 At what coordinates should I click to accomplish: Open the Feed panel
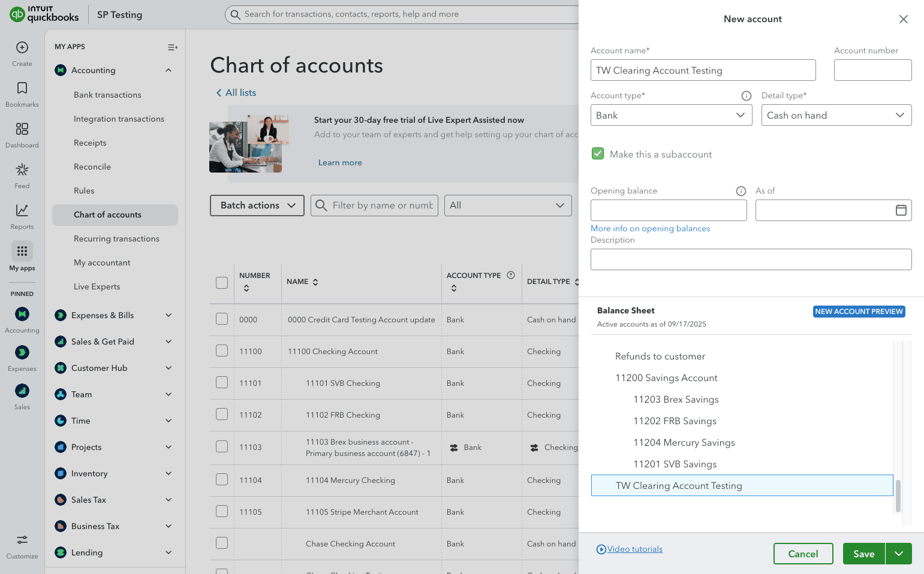[x=22, y=174]
